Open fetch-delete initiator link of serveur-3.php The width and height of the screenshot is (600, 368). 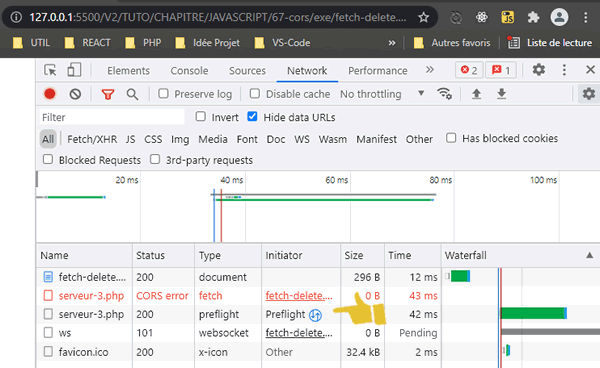tap(299, 296)
